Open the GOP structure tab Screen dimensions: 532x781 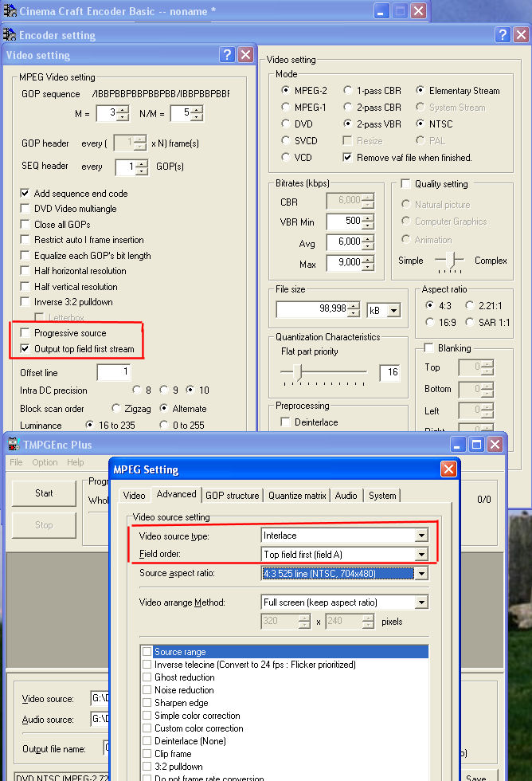point(232,495)
